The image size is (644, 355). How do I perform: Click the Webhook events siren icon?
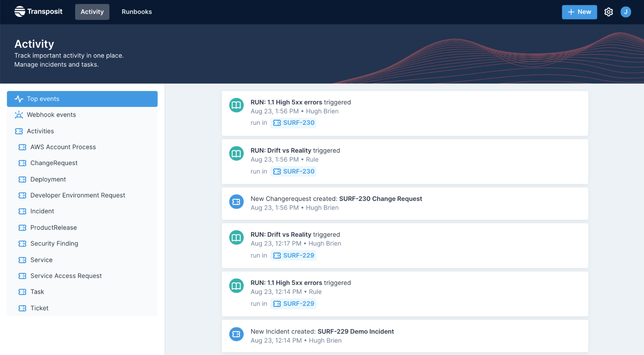(19, 115)
